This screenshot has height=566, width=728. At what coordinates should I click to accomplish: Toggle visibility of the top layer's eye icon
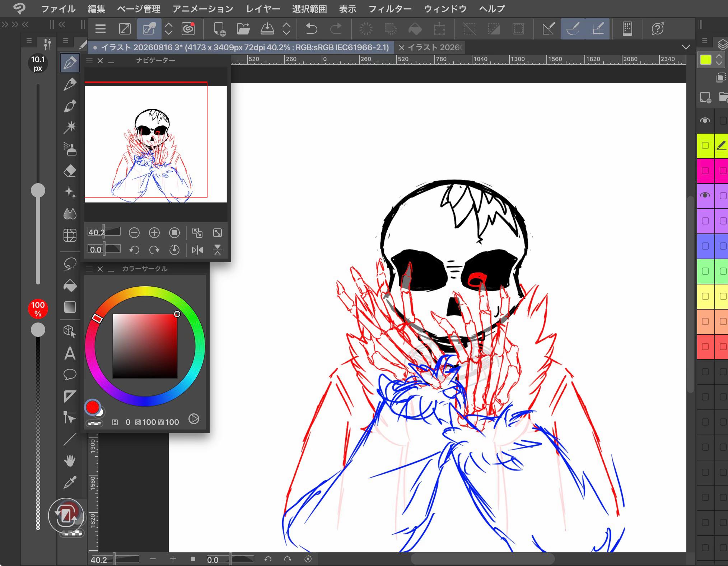click(x=705, y=120)
